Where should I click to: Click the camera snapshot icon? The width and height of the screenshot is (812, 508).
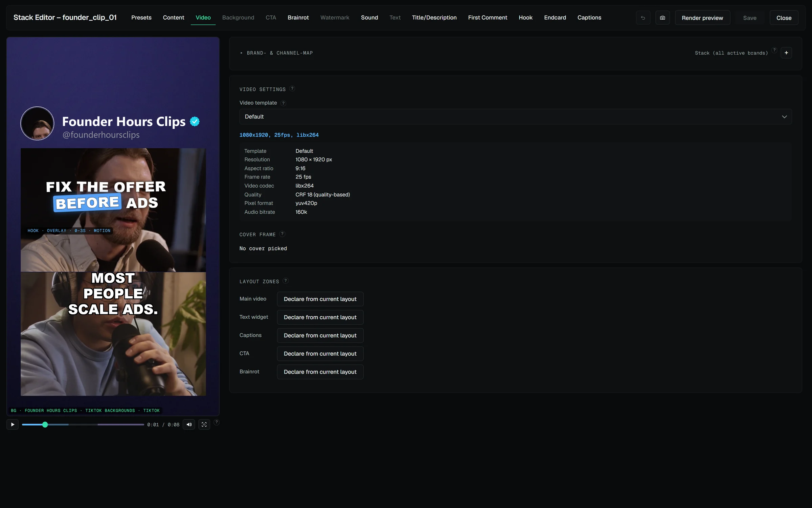(662, 18)
